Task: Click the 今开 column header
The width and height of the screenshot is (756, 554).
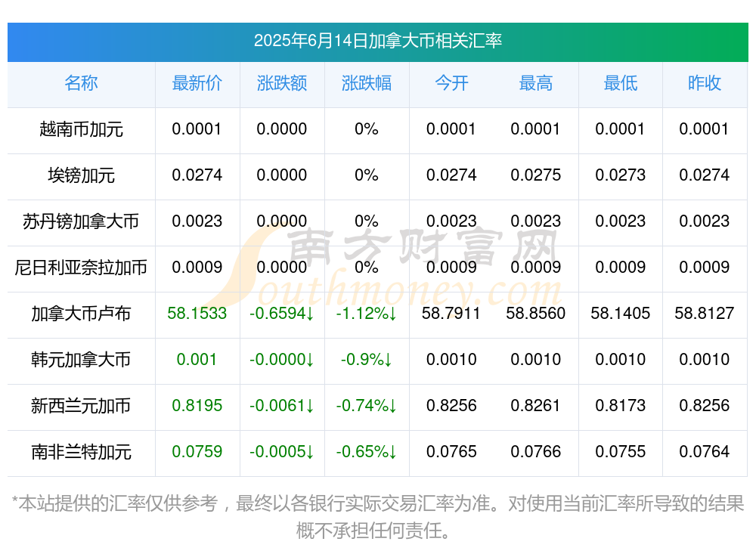Action: click(451, 83)
